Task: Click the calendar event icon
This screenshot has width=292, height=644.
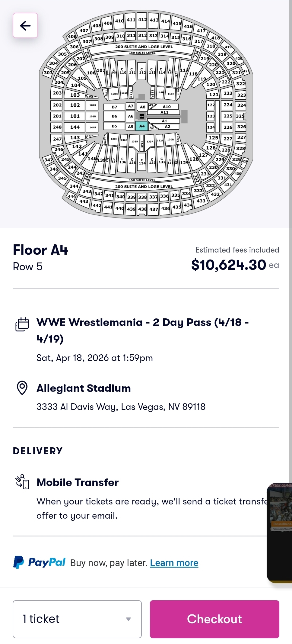Action: coord(22,324)
